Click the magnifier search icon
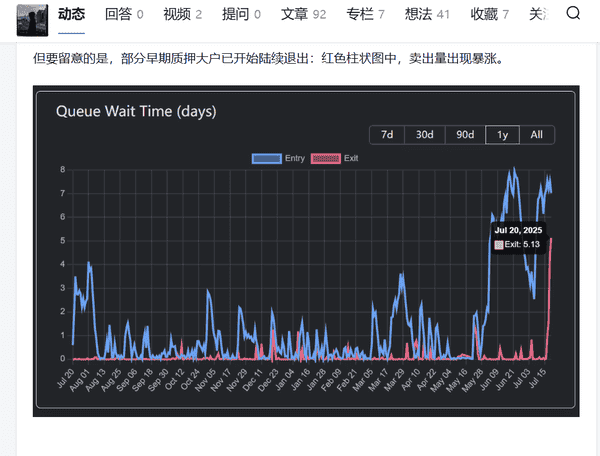Viewport: 600px width, 456px height. [x=573, y=14]
